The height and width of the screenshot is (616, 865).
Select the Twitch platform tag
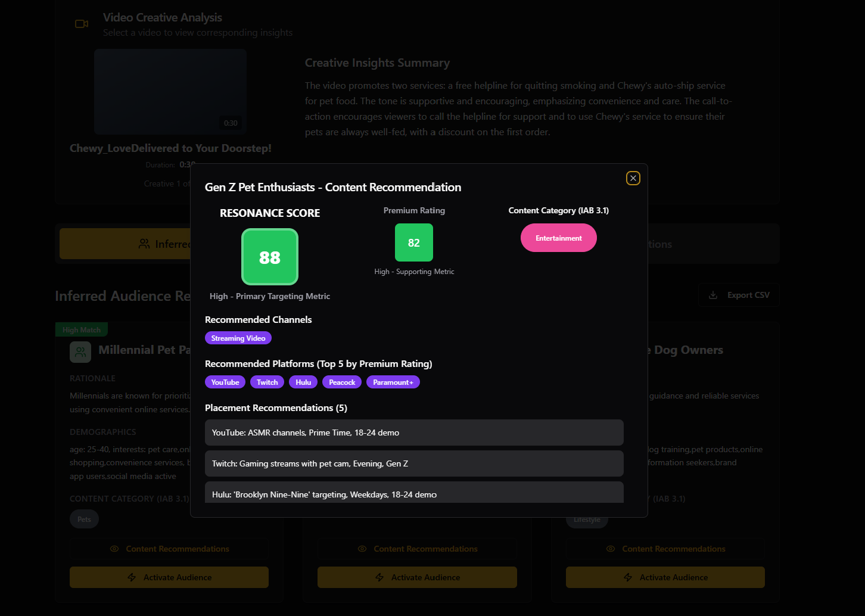coord(267,382)
